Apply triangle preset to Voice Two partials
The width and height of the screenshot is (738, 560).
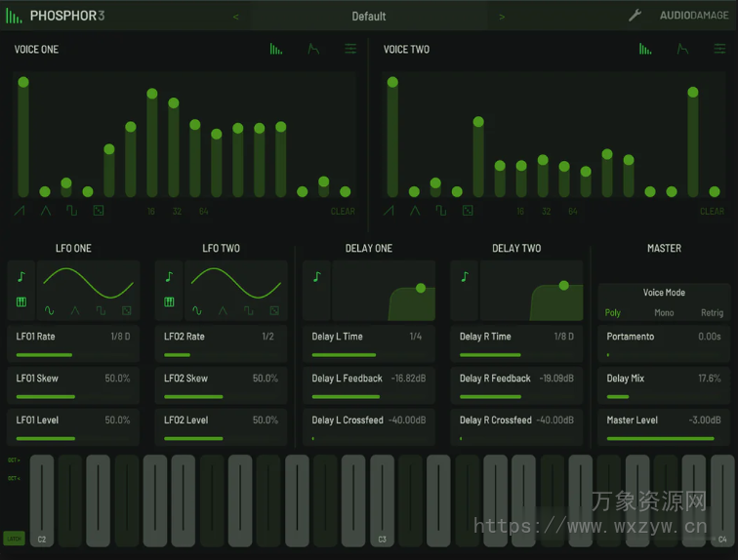coord(415,211)
